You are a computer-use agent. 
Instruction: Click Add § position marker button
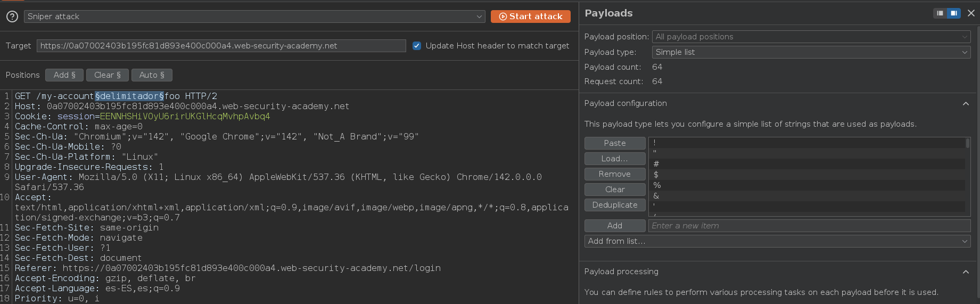coord(64,75)
